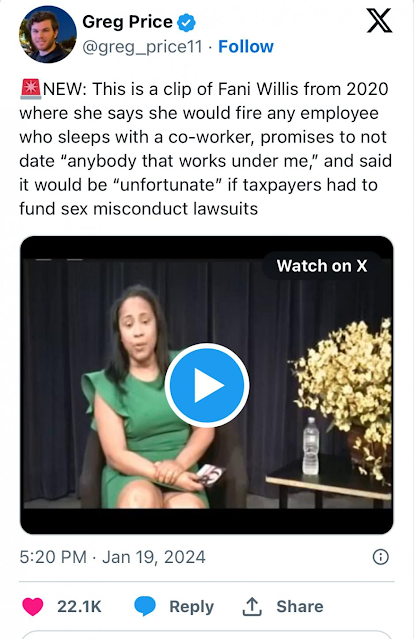Click the Reply text label

pyautogui.click(x=192, y=607)
